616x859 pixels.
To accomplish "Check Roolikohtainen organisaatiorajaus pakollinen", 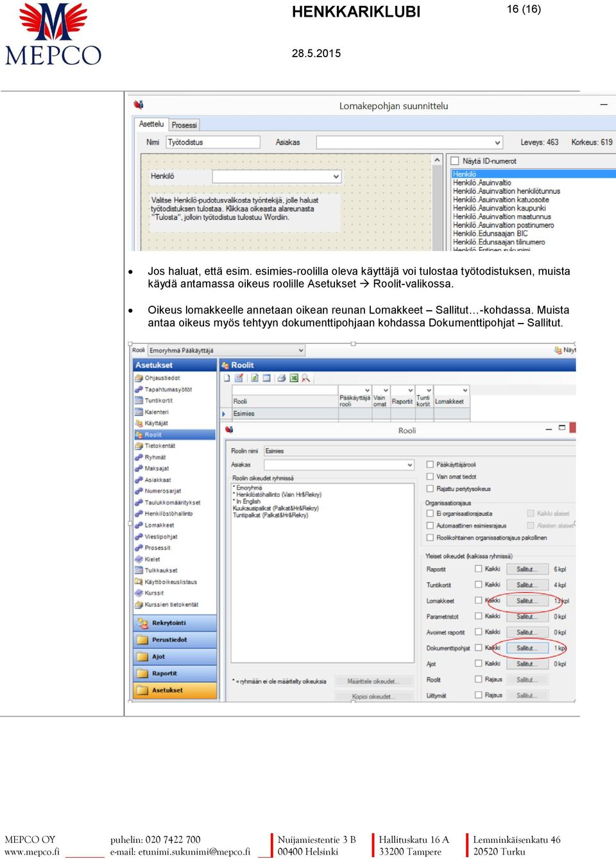I will (x=430, y=537).
